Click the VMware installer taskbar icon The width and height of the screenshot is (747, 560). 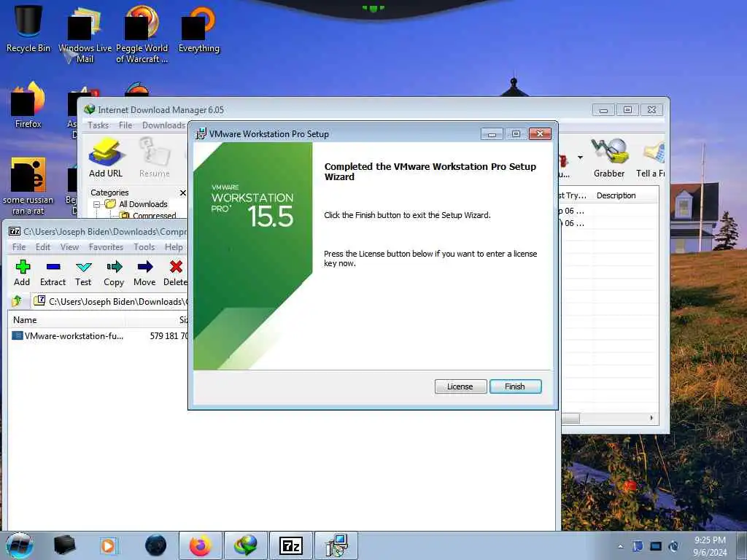[336, 545]
